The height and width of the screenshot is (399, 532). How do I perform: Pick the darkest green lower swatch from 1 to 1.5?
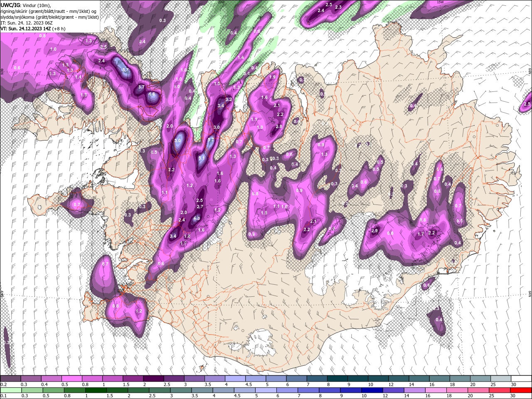tap(96, 390)
